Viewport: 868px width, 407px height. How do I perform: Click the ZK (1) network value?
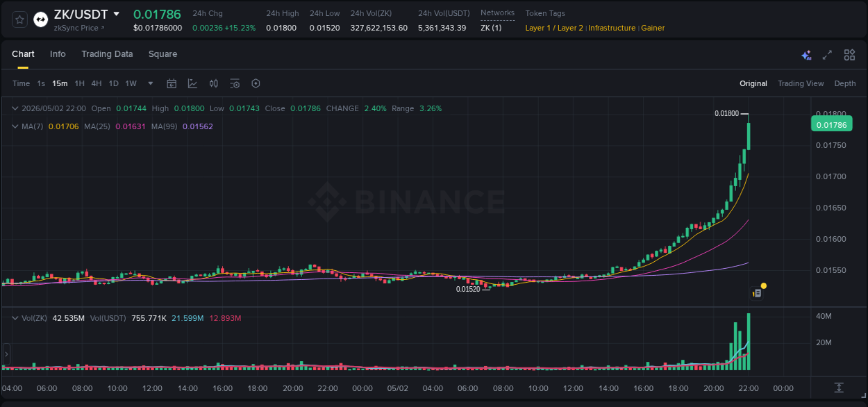point(491,28)
